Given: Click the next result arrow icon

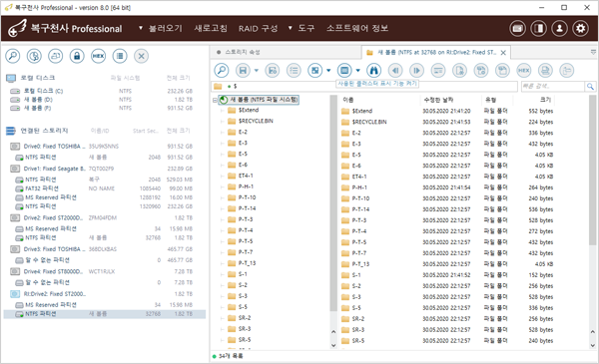Looking at the screenshot, I should (416, 70).
